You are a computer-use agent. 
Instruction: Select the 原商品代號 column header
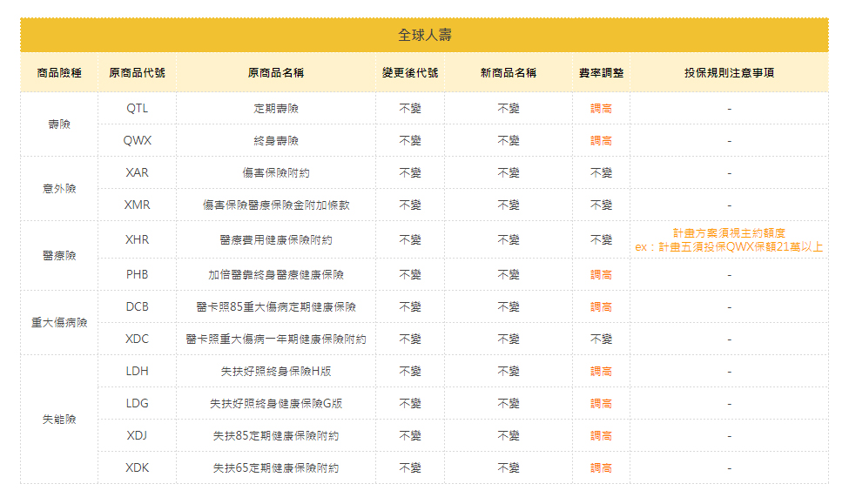(x=137, y=72)
